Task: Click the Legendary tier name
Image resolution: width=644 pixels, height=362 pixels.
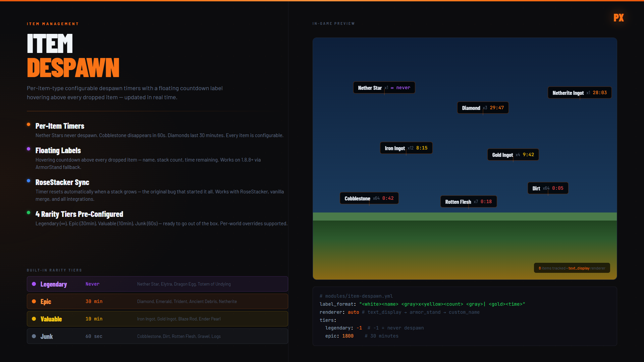Action: pos(54,284)
